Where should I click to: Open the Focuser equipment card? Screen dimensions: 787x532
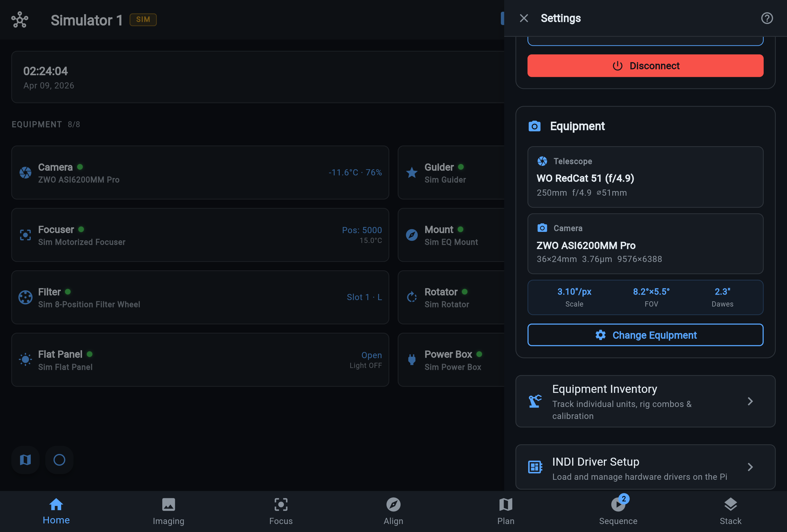tap(200, 235)
